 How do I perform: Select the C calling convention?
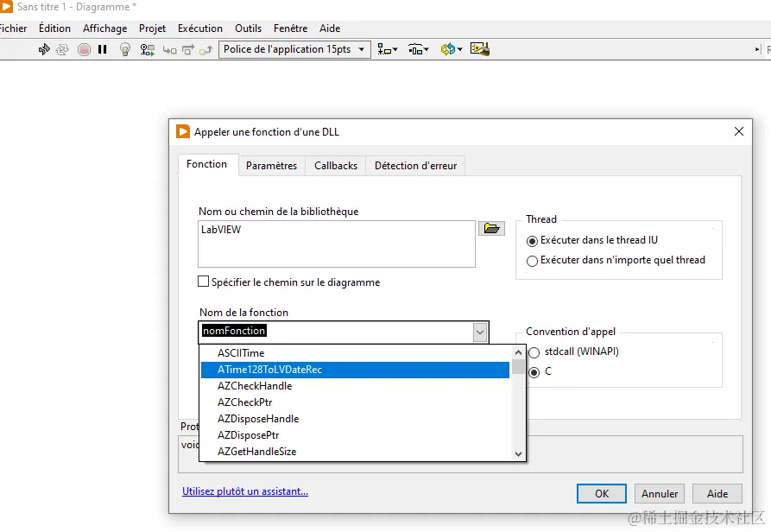(534, 373)
